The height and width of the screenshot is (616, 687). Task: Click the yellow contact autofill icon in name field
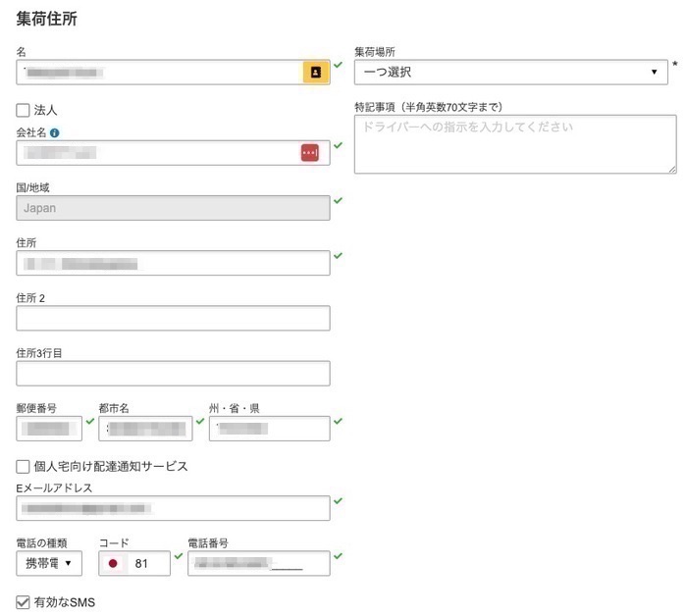(315, 73)
